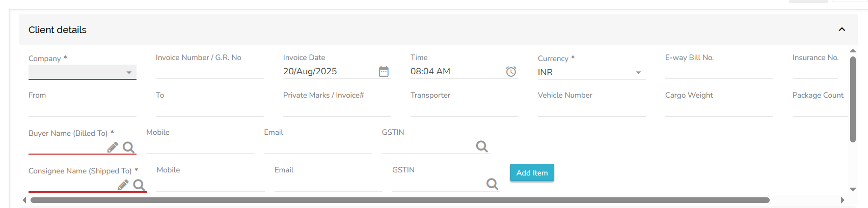
Task: Open the Time clock picker icon
Action: (x=511, y=71)
